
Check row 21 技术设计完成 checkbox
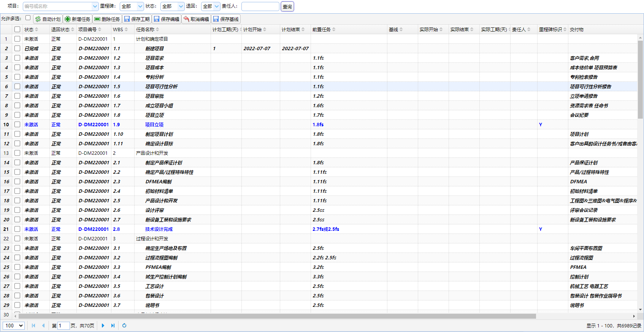(17, 229)
